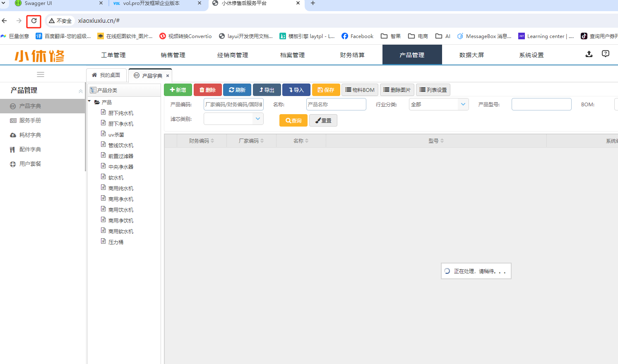Open the 滤芯类别 dropdown
The height and width of the screenshot is (364, 618).
click(x=233, y=119)
